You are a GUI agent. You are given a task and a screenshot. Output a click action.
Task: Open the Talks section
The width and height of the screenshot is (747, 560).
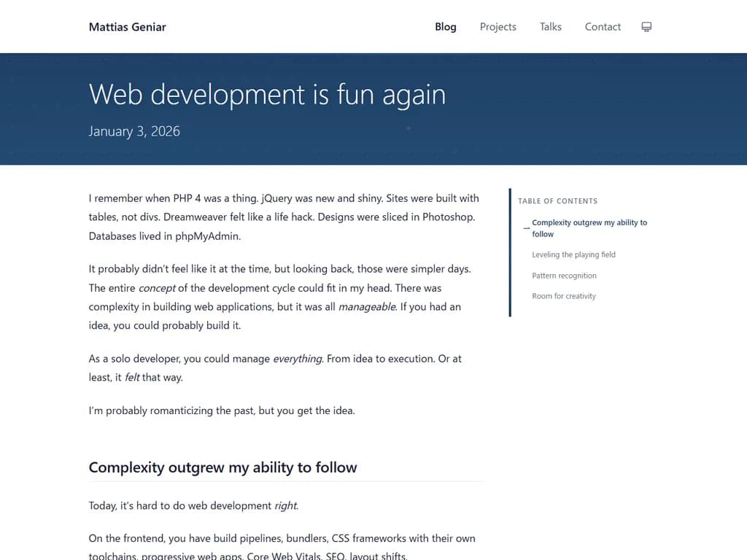click(x=550, y=27)
